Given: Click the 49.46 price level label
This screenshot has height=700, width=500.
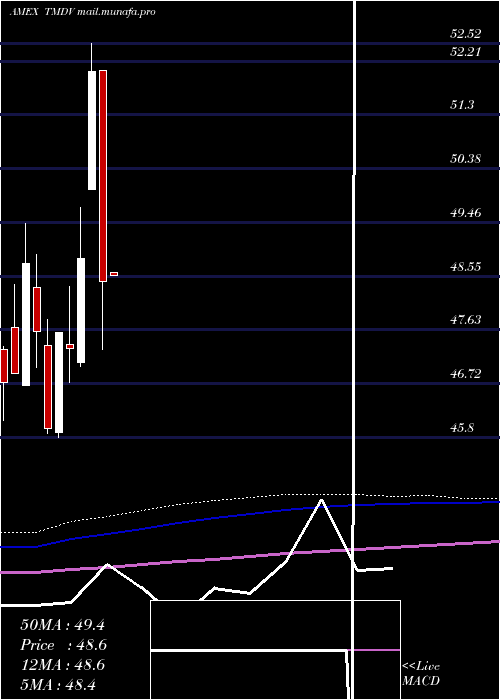Looking at the screenshot, I should pos(466,212).
